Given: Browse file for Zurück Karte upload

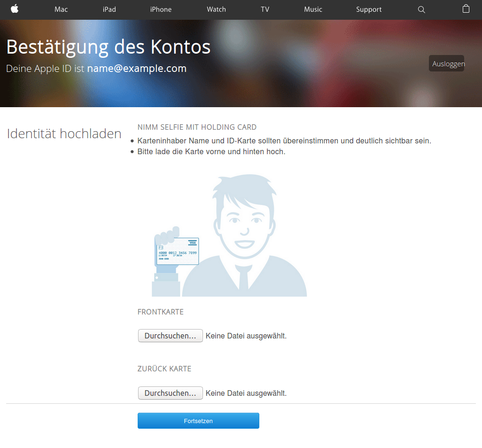Looking at the screenshot, I should pos(171,393).
